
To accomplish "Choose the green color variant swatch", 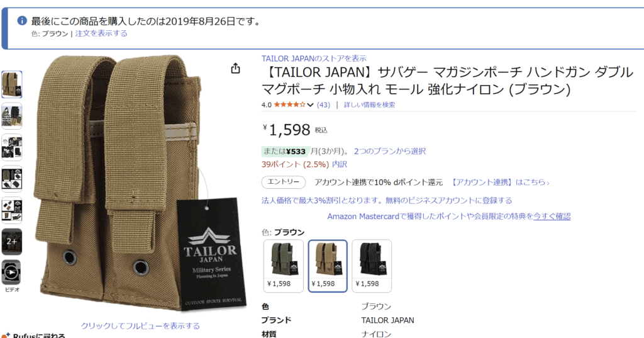I will point(284,266).
